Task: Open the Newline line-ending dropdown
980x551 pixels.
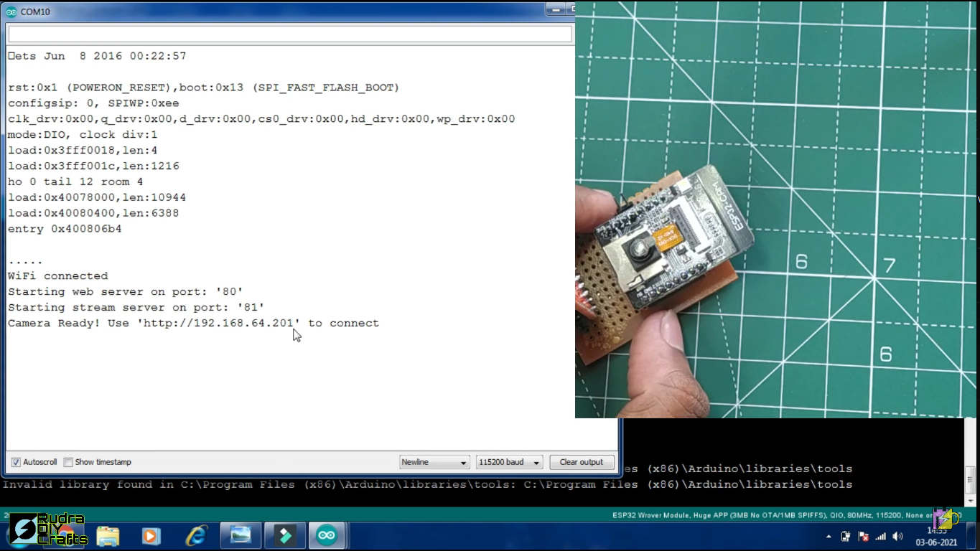Action: point(434,462)
